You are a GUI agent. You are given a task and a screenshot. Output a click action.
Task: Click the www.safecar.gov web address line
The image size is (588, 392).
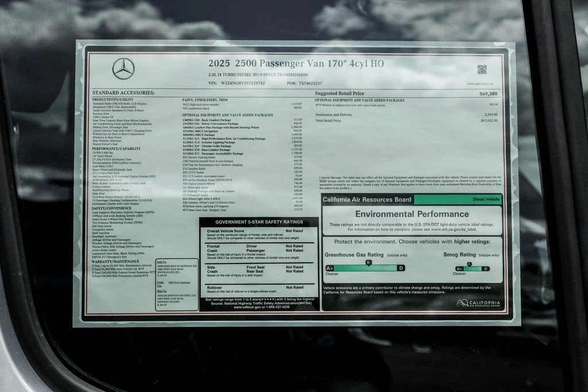point(261,307)
